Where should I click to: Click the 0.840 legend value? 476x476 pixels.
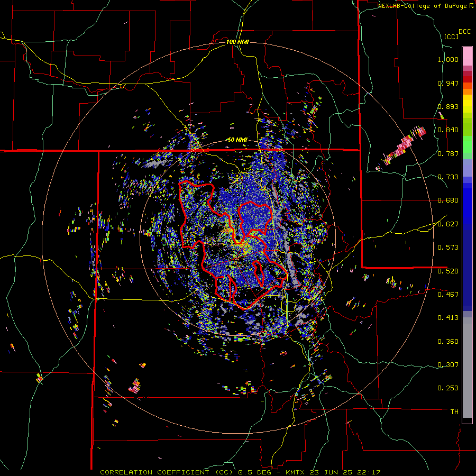448,130
